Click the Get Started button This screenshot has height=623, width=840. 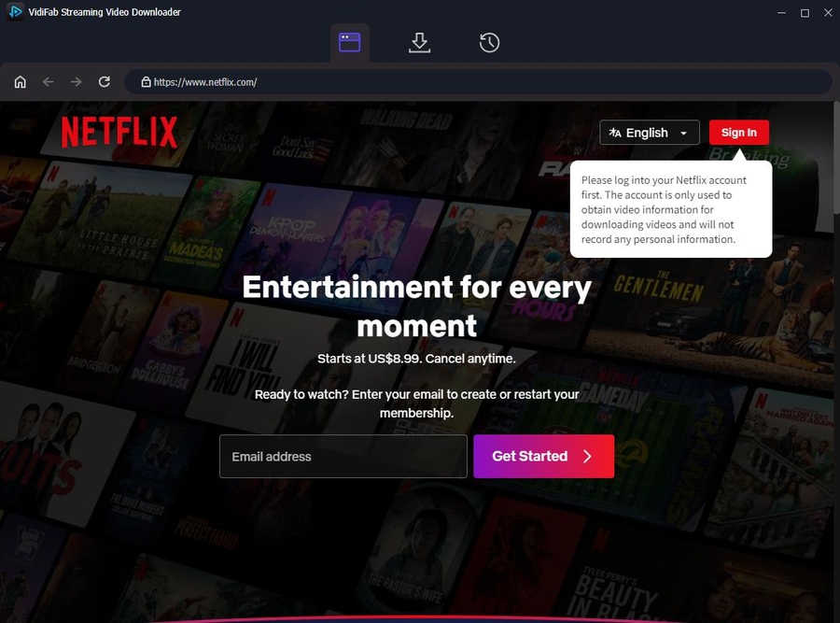[x=544, y=456]
